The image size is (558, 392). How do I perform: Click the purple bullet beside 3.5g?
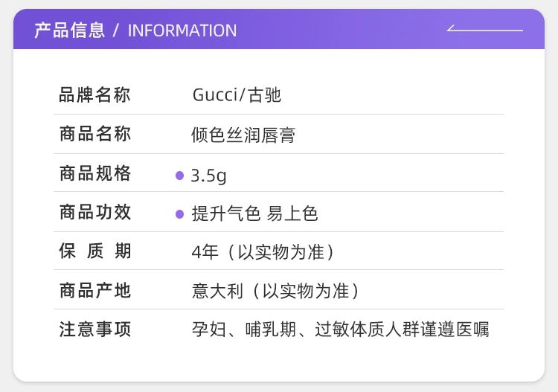179,176
